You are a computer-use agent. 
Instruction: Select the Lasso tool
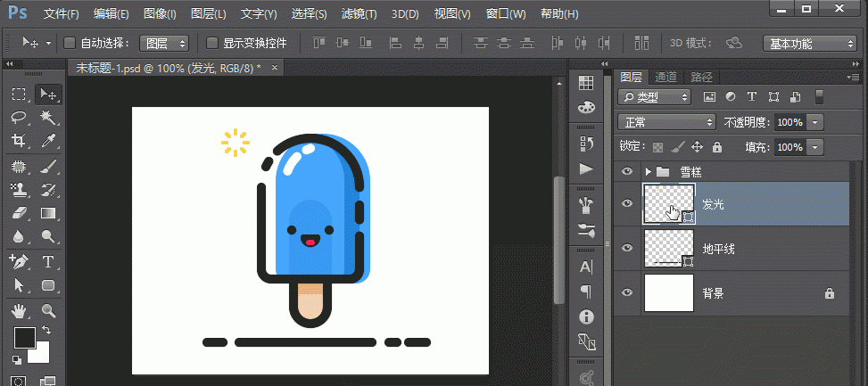pos(19,118)
